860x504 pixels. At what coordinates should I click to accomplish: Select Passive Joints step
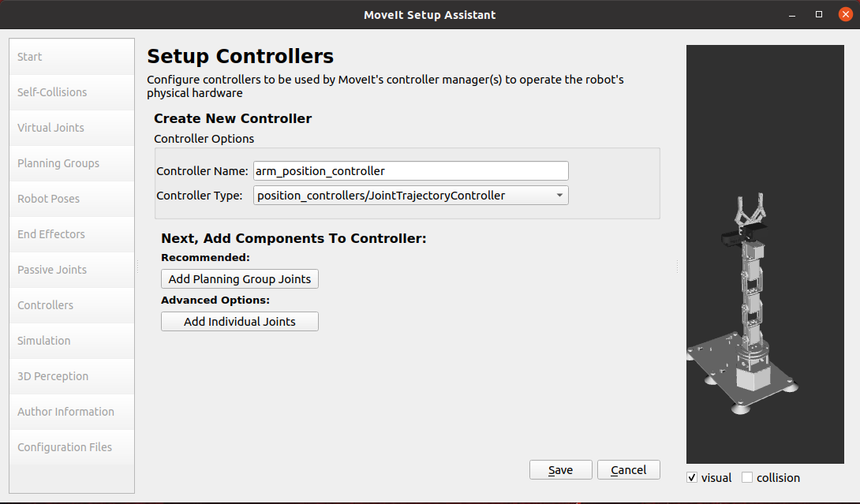coord(72,270)
